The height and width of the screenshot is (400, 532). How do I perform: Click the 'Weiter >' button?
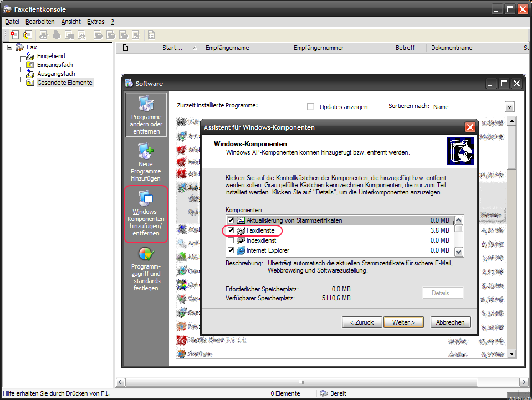pos(403,322)
